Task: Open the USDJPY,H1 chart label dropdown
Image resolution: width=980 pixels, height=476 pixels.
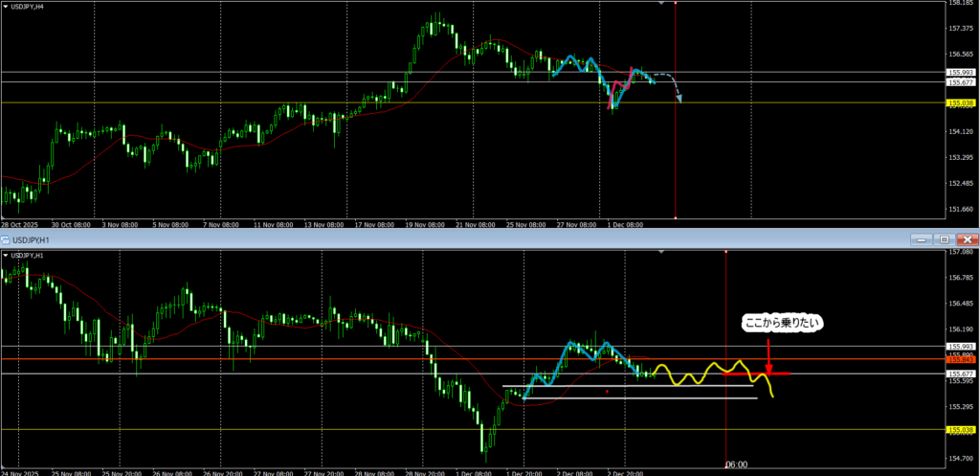Action: (x=6, y=256)
